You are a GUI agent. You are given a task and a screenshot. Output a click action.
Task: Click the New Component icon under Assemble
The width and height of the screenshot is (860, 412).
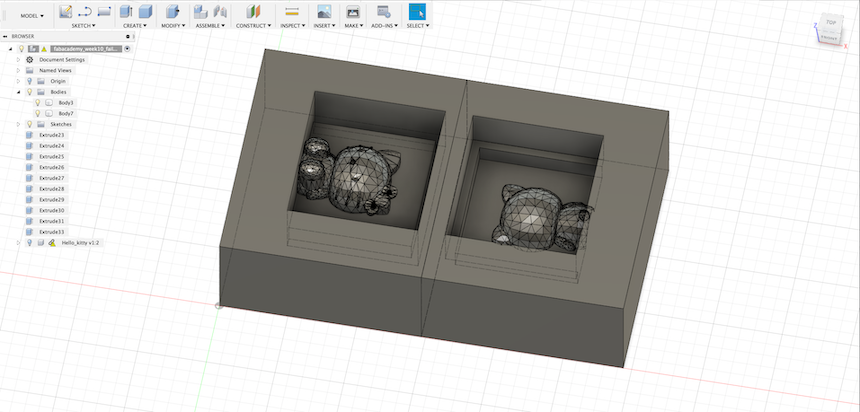pyautogui.click(x=201, y=11)
